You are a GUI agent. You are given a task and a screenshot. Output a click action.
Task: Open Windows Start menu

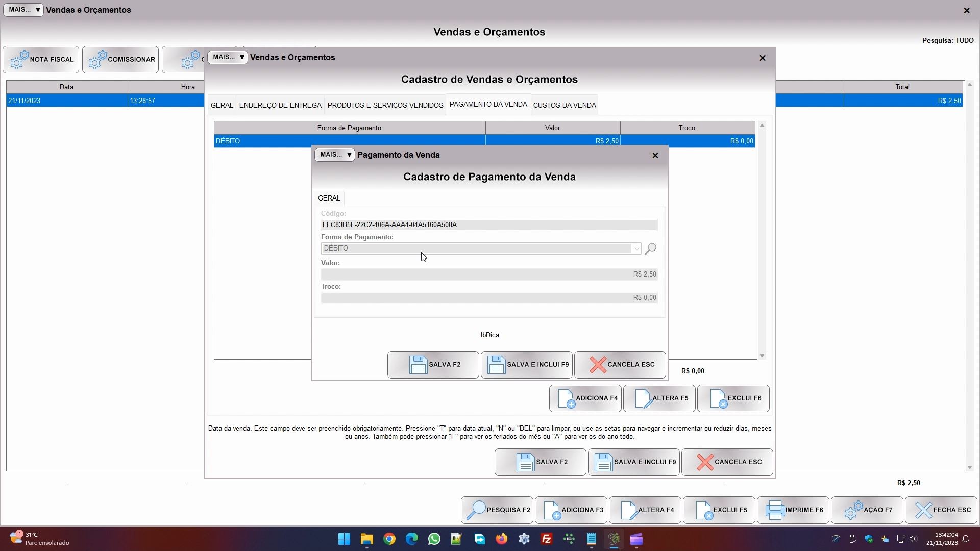coord(344,539)
